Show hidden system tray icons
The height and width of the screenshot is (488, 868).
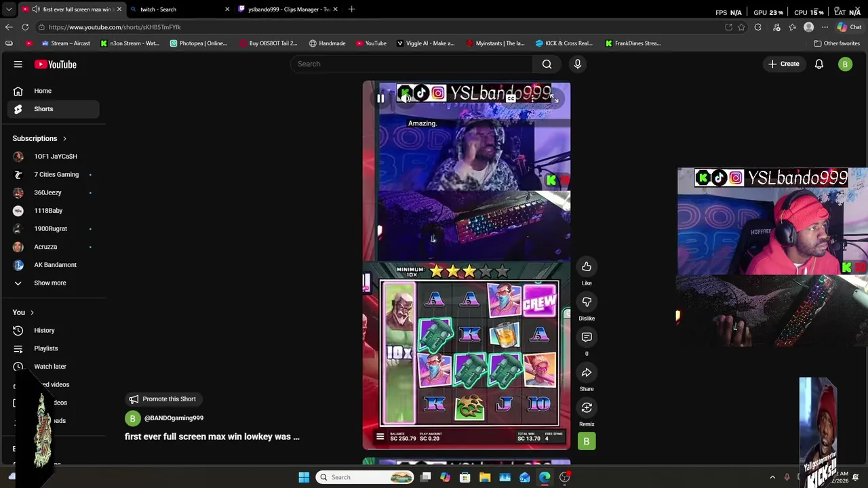772,477
